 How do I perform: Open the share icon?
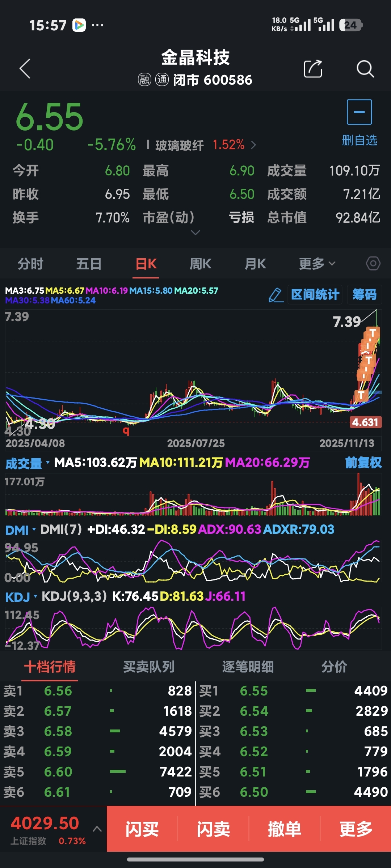coord(313,69)
